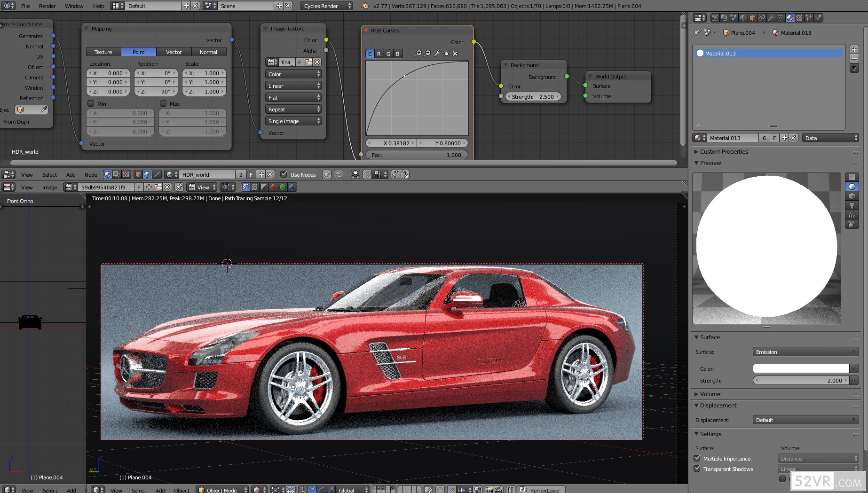Open the World properties tab (globe icon)
Screen dimensions: 868x493
pyautogui.click(x=743, y=18)
